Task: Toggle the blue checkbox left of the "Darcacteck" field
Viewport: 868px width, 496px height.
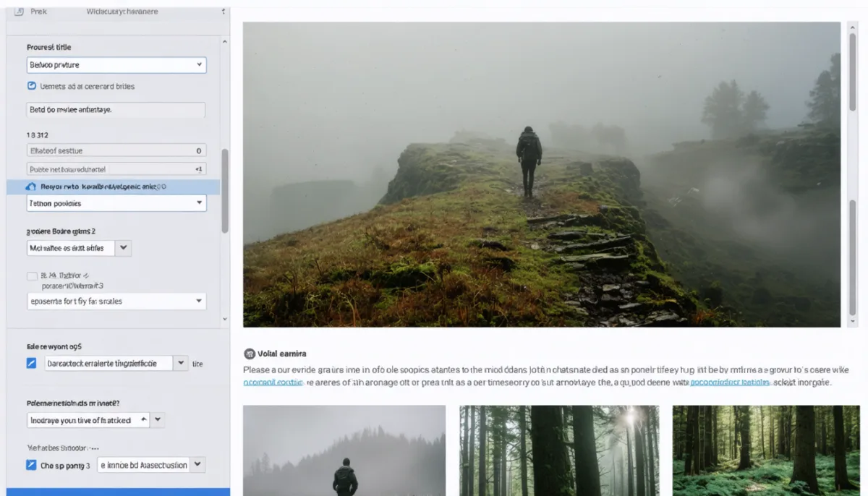Action: click(31, 364)
